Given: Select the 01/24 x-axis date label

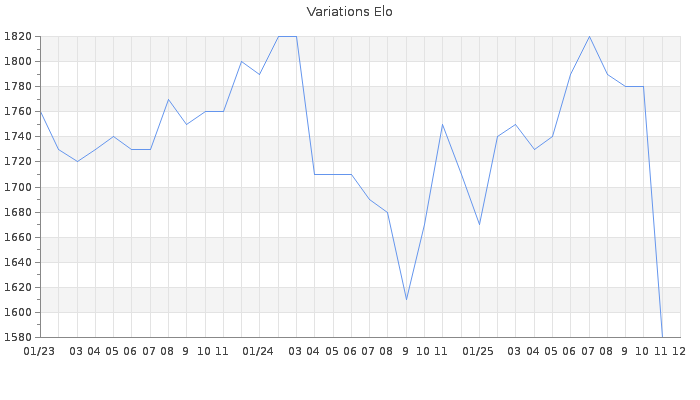Looking at the screenshot, I should [259, 351].
